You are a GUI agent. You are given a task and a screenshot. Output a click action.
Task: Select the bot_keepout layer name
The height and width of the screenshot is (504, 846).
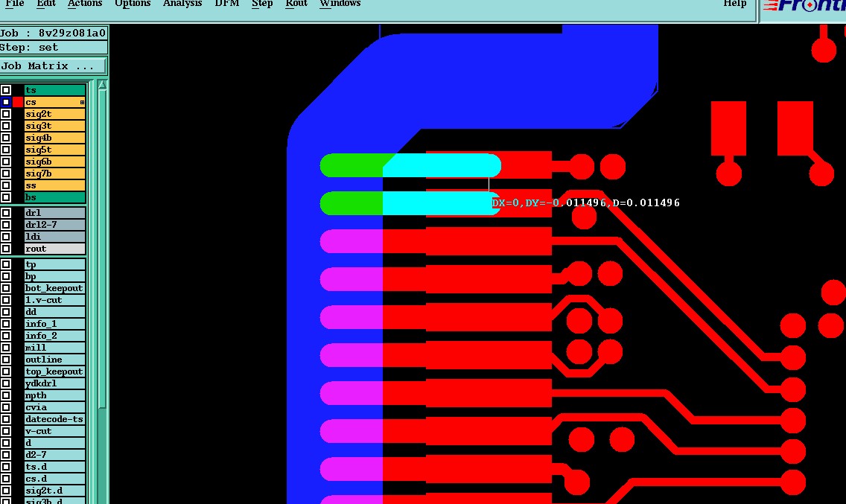click(55, 288)
